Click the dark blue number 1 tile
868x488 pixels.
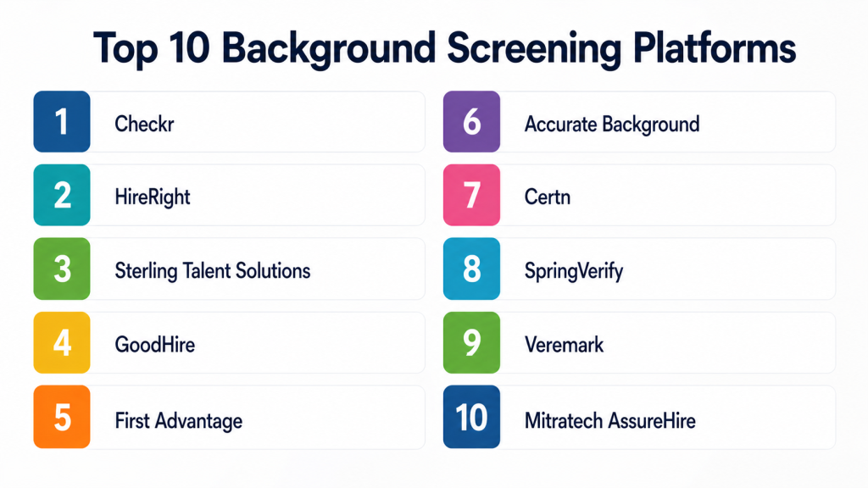61,122
